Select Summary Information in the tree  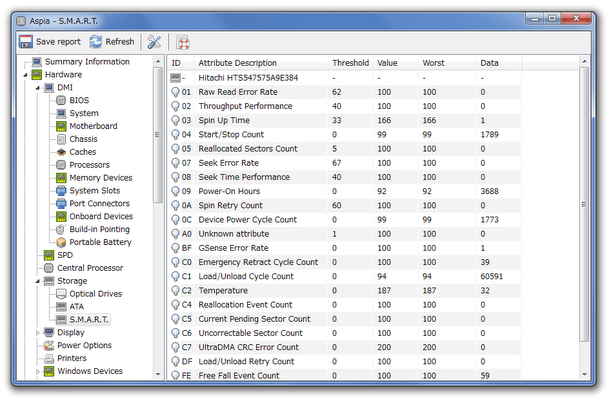87,62
